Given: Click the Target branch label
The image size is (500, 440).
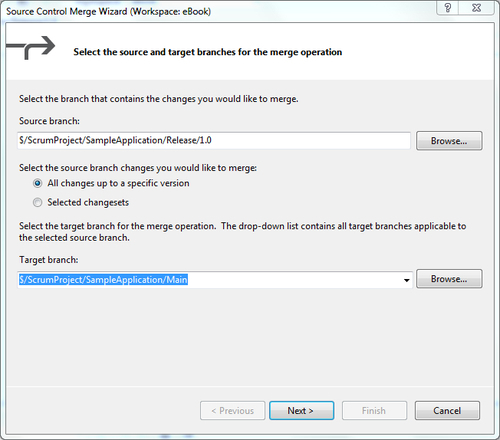Looking at the screenshot, I should point(49,260).
